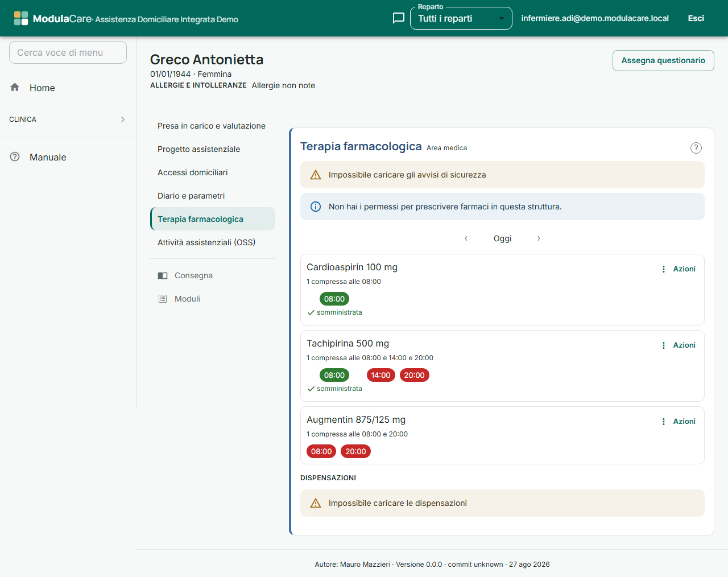Click Esci to log out

[x=696, y=18]
